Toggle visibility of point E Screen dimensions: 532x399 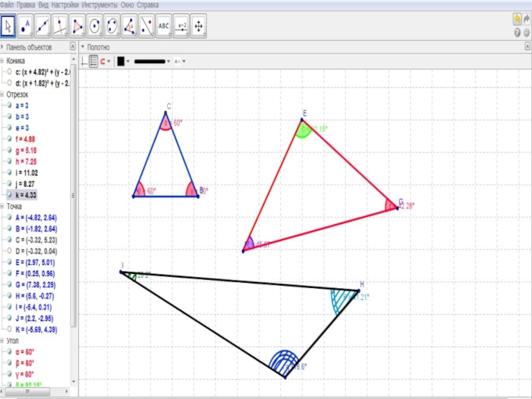[8, 263]
